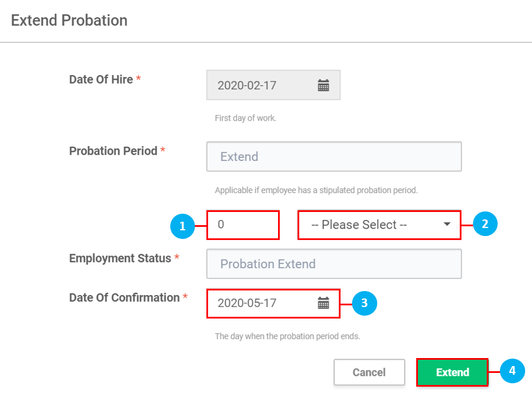Click the "Probation Period" label

[113, 151]
